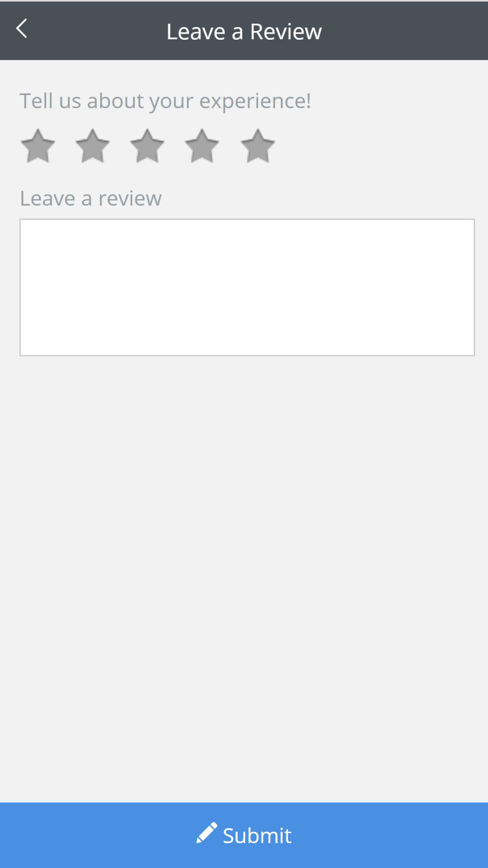The image size is (488, 868).
Task: Send the review via the blue bar
Action: [x=244, y=835]
